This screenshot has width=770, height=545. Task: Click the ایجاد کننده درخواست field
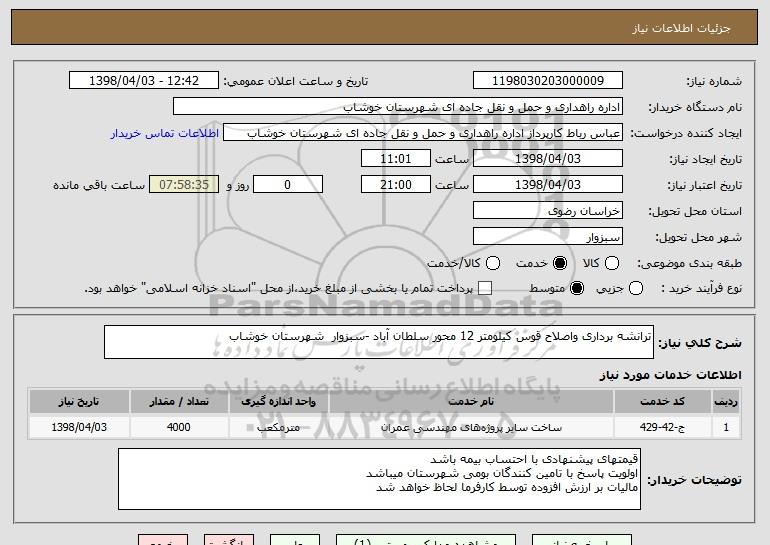pos(423,133)
